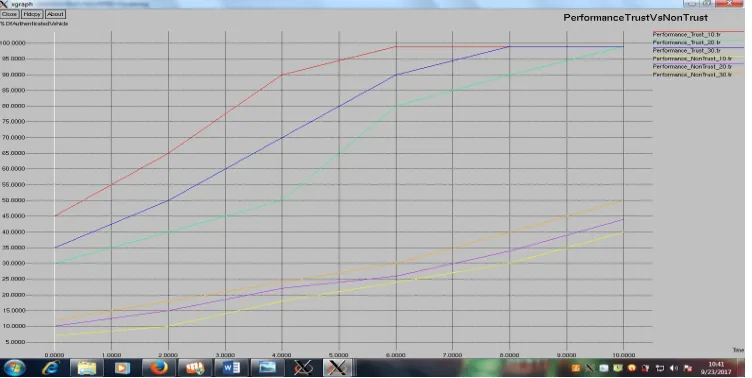This screenshot has height=378, width=752.
Task: Select legend entry Performance_NonTrust_30.tr
Action: point(692,75)
